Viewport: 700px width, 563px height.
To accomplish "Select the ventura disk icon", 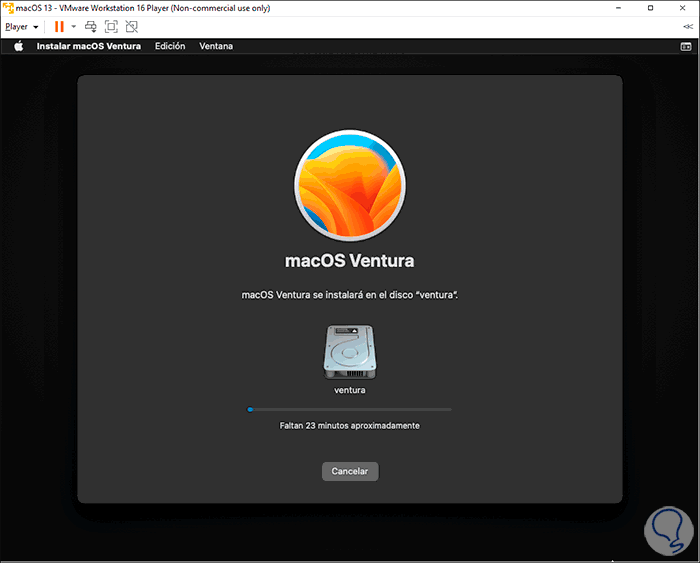I will [350, 352].
